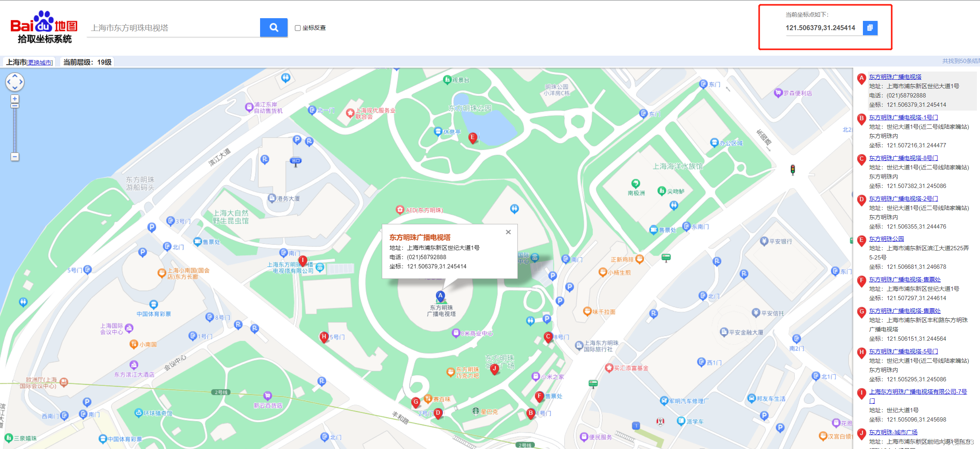Click the 新云百货店 shop icon
Viewport: 980px width, 449px height.
pyautogui.click(x=267, y=396)
